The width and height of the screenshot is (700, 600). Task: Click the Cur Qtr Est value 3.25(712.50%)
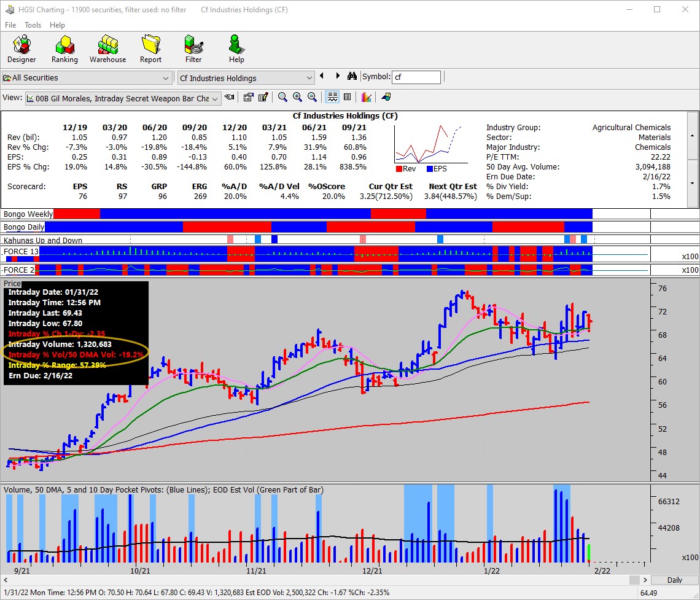tap(386, 197)
